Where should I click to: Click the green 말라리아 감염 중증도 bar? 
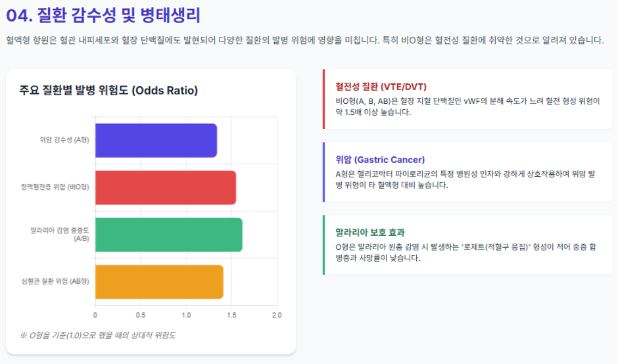(169, 235)
